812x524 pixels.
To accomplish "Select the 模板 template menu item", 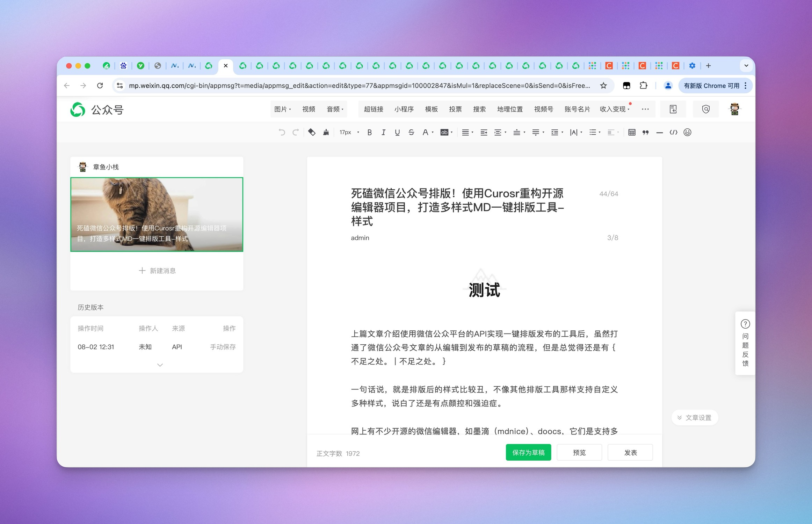I will coord(431,109).
